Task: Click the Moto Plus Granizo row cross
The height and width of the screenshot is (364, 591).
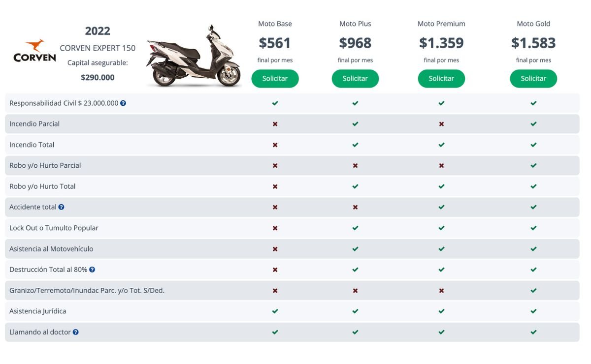Action: [x=355, y=291]
